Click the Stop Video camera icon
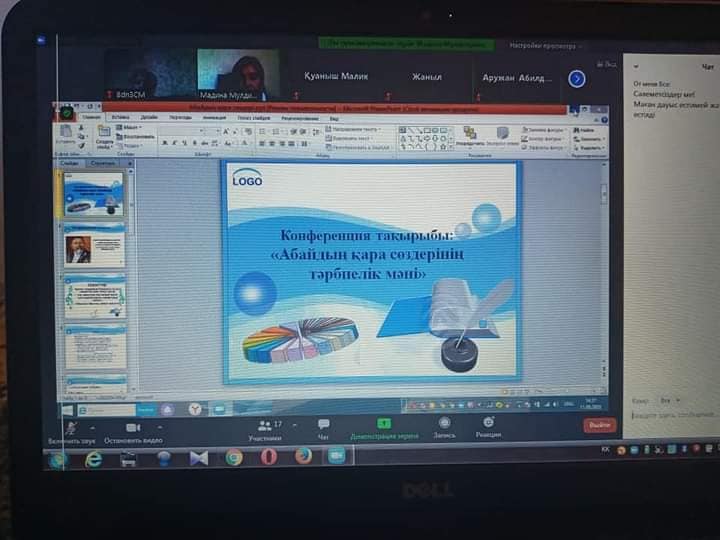The image size is (720, 540). click(x=133, y=427)
